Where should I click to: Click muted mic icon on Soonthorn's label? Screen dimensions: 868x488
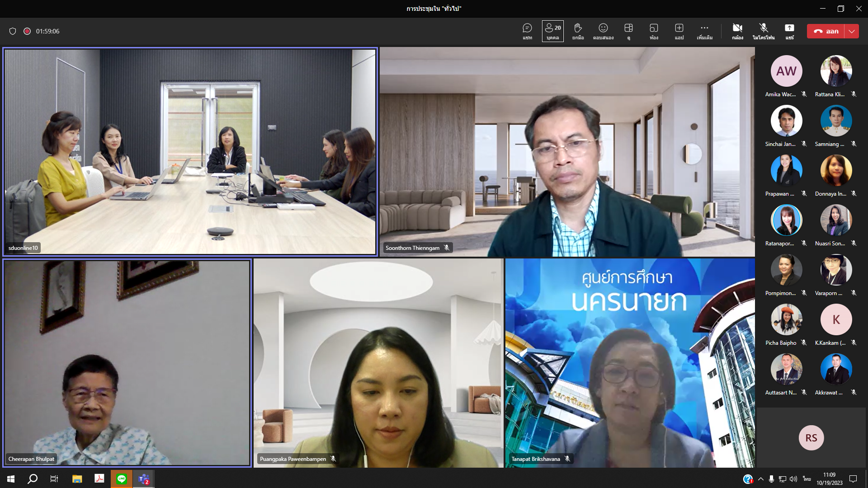(447, 248)
